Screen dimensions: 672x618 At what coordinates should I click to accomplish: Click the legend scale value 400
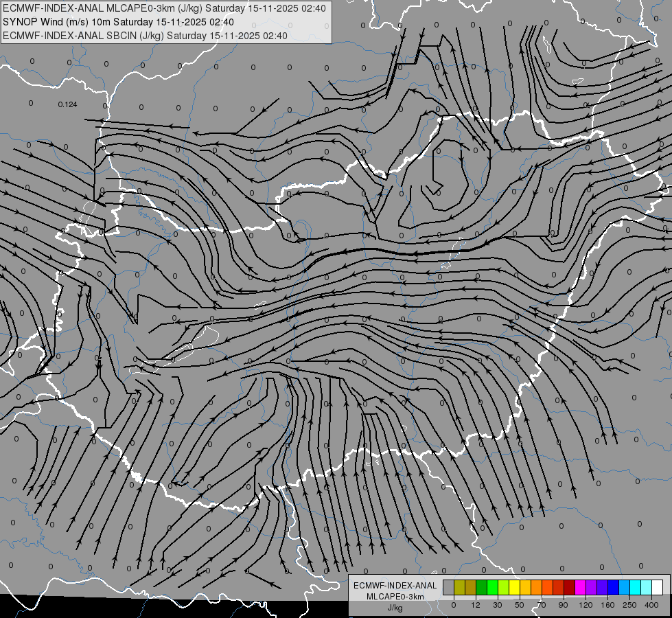click(651, 605)
